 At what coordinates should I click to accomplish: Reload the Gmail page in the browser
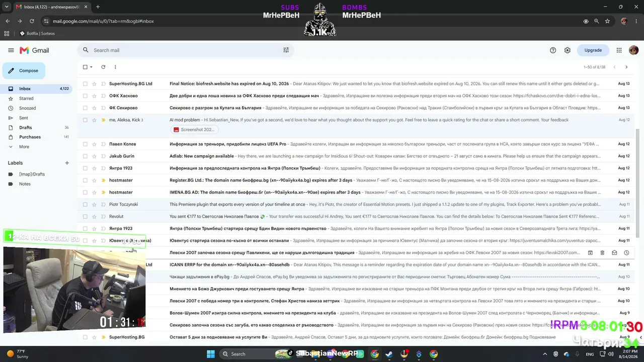32,21
